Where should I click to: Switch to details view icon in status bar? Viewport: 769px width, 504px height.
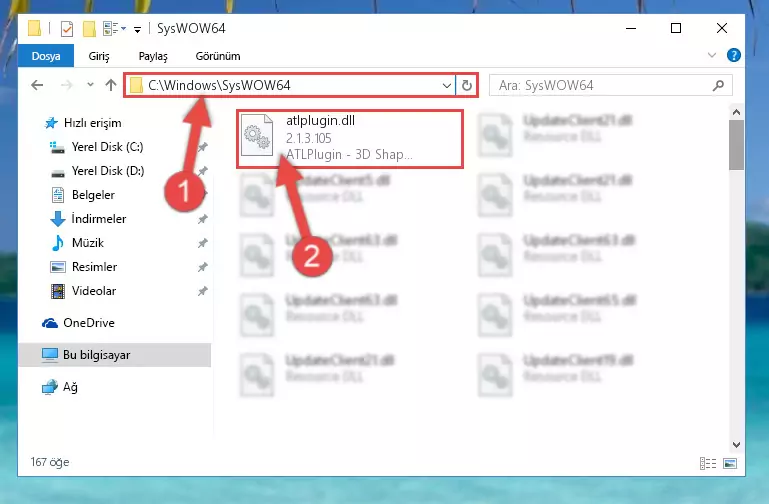(x=708, y=463)
